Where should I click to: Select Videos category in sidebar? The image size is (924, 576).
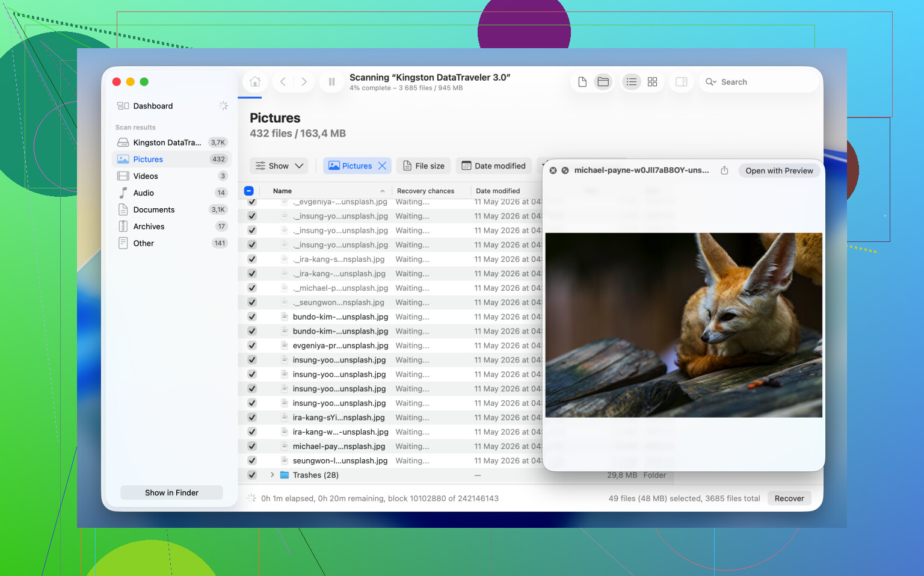pyautogui.click(x=171, y=176)
